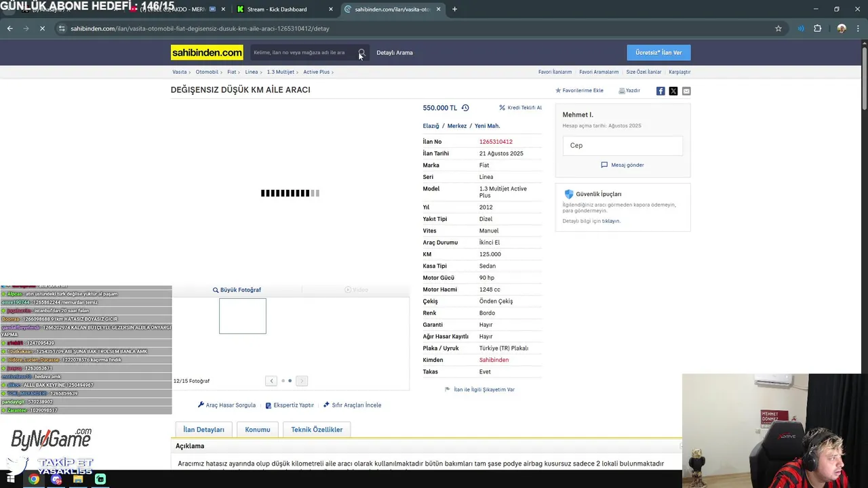This screenshot has height=488, width=868.
Task: Open the Chrome three-dot menu
Action: (858, 28)
